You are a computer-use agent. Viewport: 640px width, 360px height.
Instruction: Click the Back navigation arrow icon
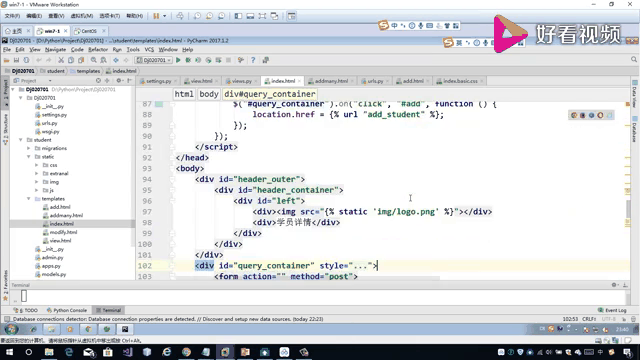116,60
